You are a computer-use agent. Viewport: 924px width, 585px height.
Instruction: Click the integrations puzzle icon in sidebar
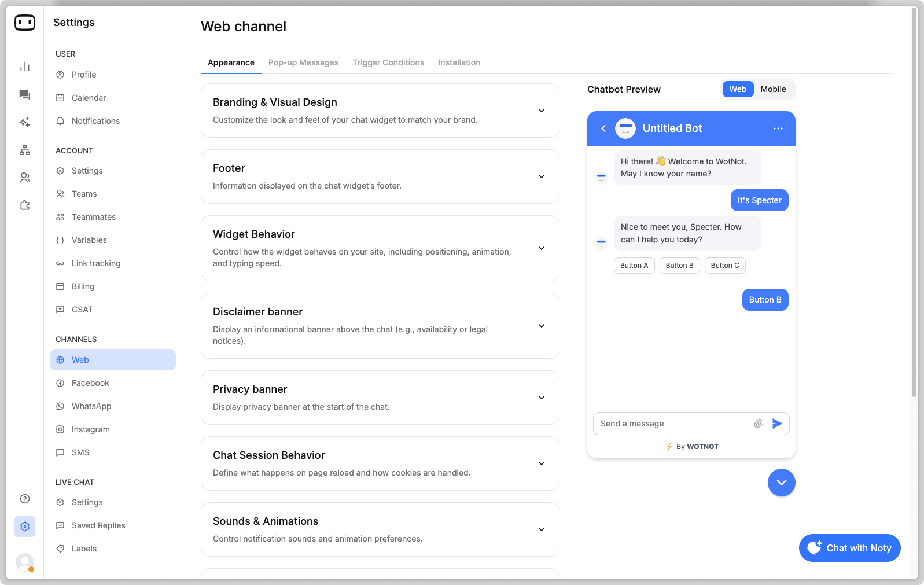click(25, 205)
